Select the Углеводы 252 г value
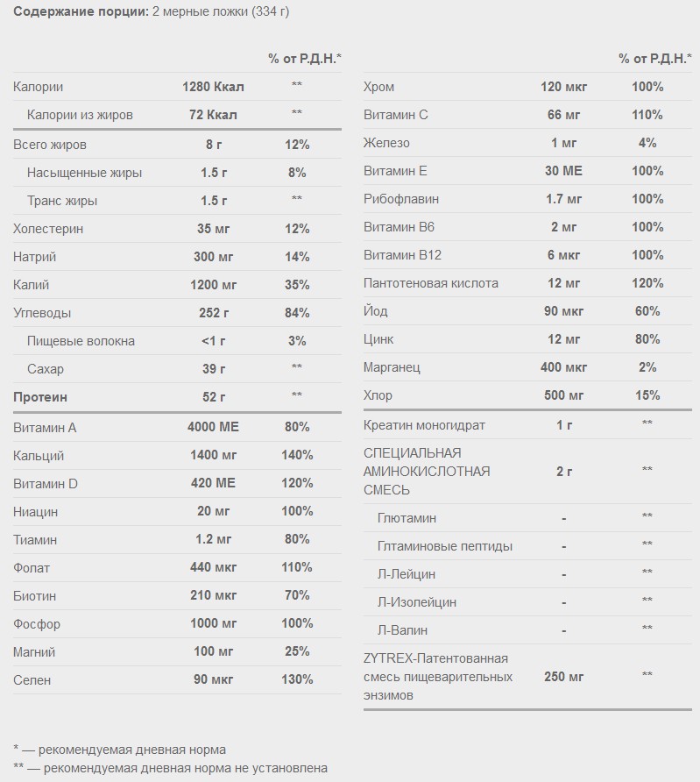Image resolution: width=700 pixels, height=782 pixels. 214,313
